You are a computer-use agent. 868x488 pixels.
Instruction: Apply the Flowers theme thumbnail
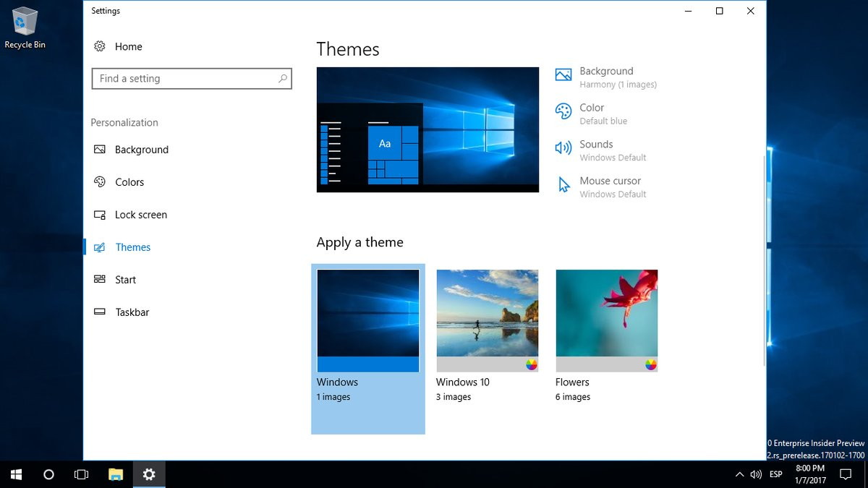click(x=607, y=320)
